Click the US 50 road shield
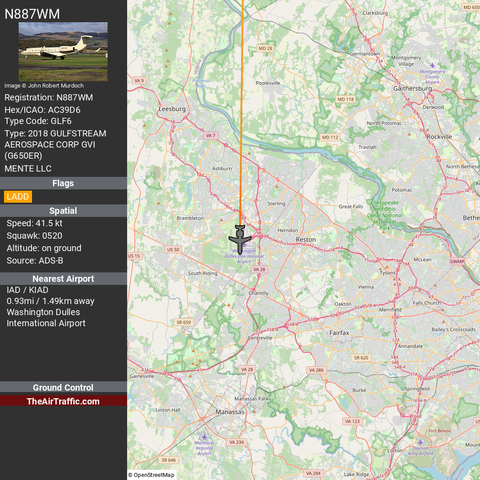The width and height of the screenshot is (480, 480). (173, 249)
